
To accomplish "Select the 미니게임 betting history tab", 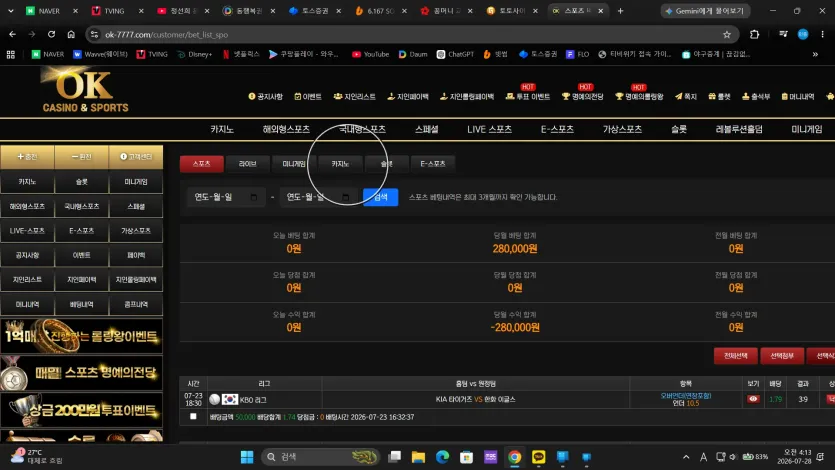I will click(x=294, y=164).
